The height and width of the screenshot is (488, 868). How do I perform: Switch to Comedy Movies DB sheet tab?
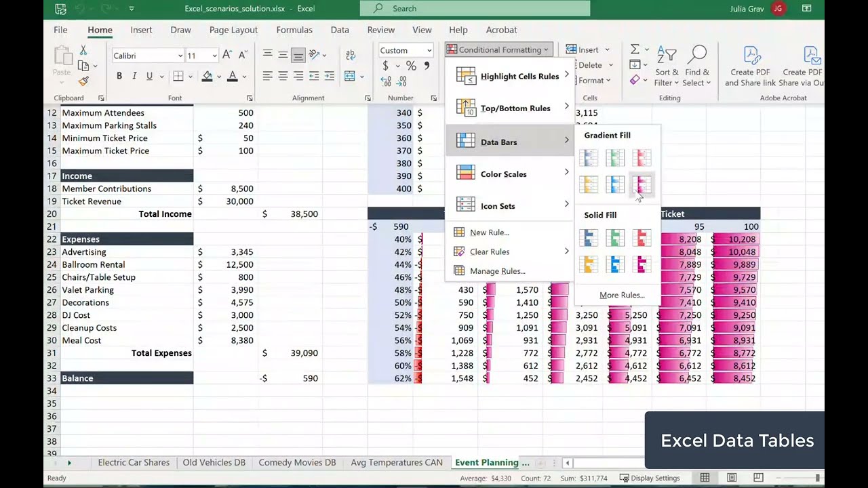297,463
